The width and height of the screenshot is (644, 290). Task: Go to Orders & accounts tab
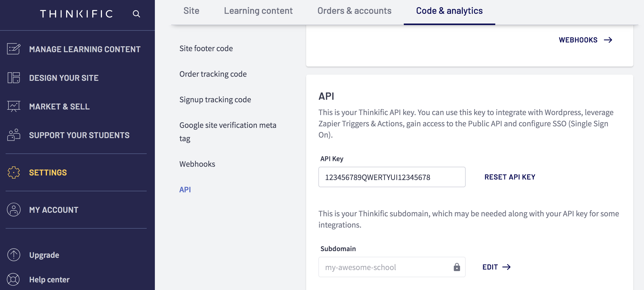click(x=354, y=11)
